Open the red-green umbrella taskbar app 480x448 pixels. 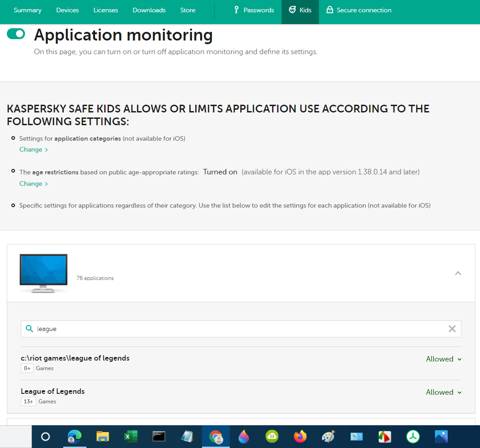tap(385, 437)
